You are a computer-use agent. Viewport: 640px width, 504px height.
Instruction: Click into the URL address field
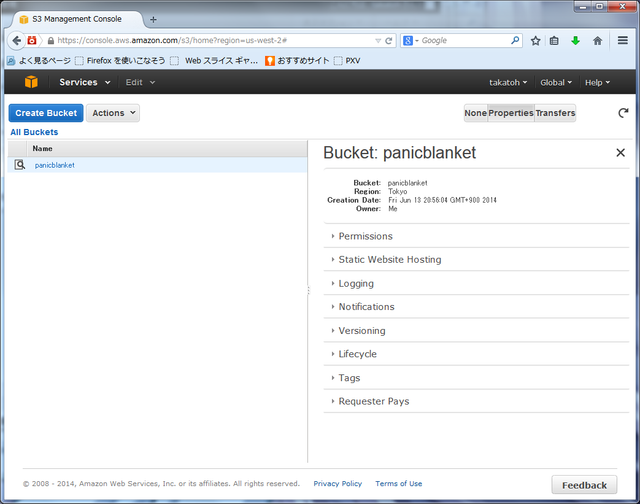pos(212,40)
